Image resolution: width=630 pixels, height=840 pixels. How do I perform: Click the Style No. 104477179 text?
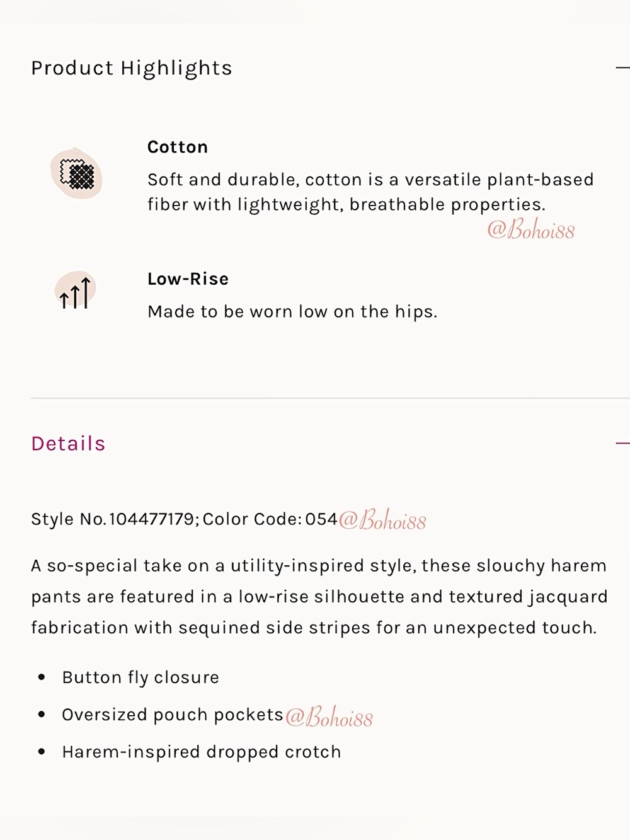point(115,519)
